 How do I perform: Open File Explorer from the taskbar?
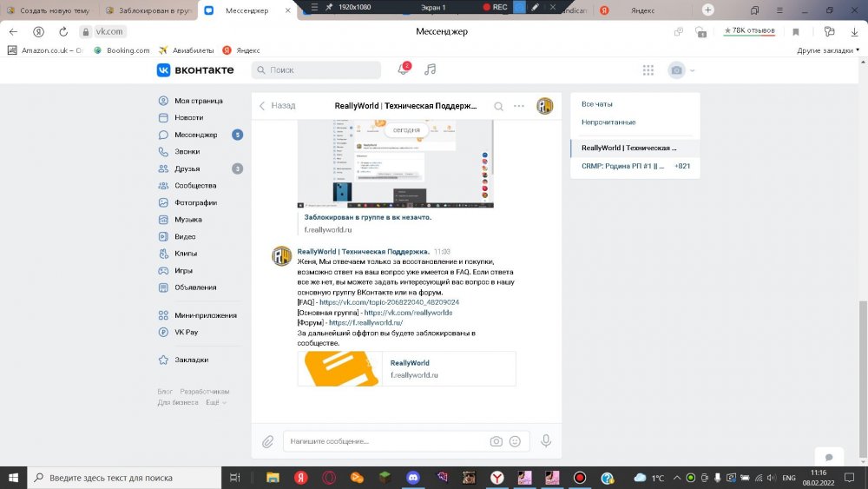[x=273, y=478]
